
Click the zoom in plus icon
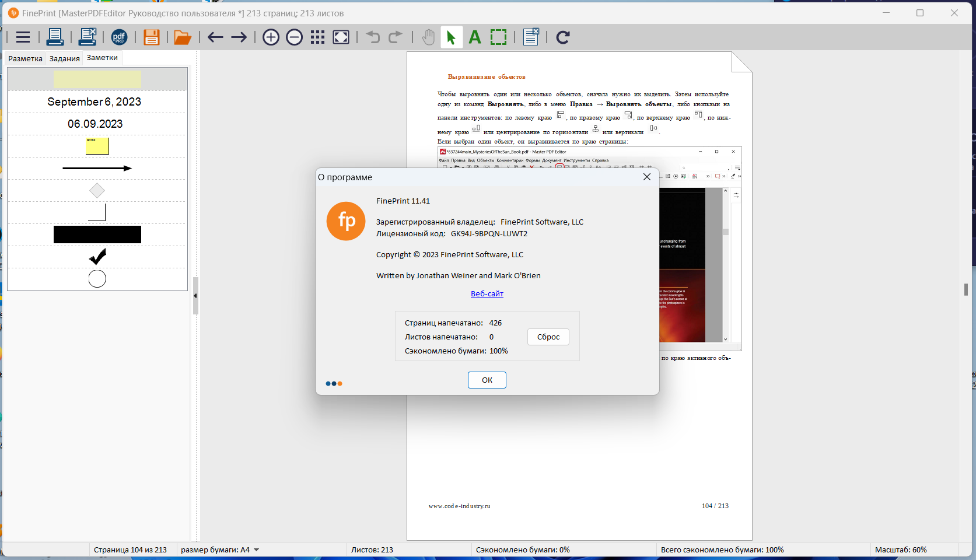click(x=271, y=37)
